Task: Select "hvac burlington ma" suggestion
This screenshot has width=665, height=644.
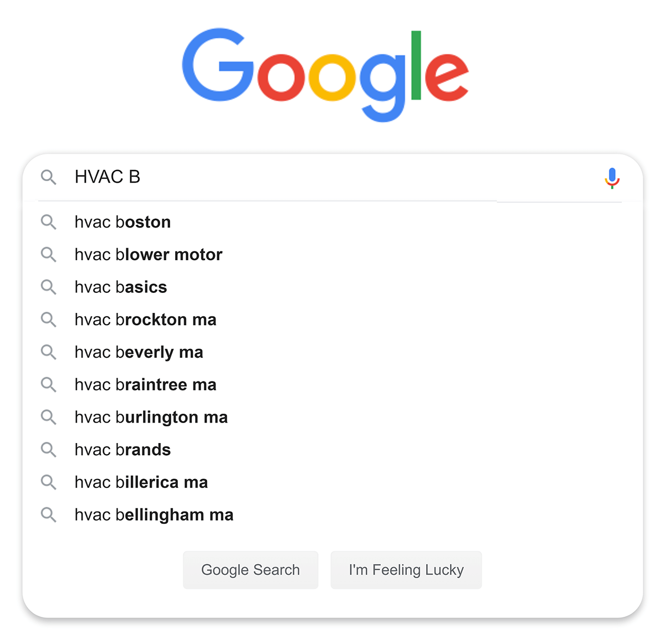Action: coord(151,417)
